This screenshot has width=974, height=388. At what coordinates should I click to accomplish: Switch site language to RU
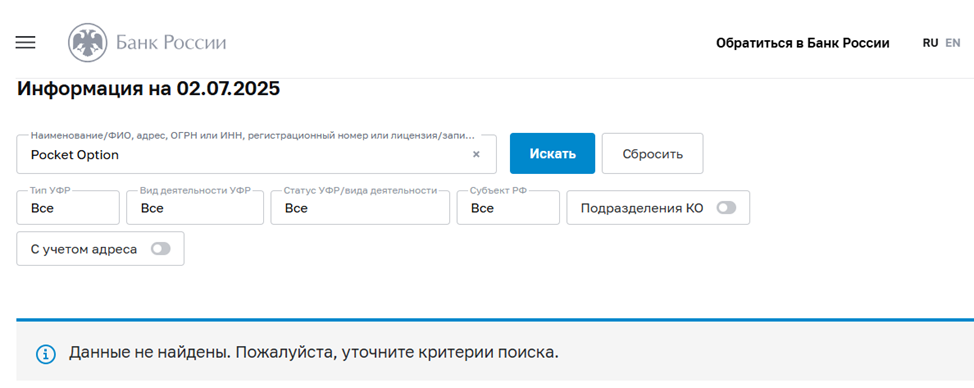(x=931, y=43)
